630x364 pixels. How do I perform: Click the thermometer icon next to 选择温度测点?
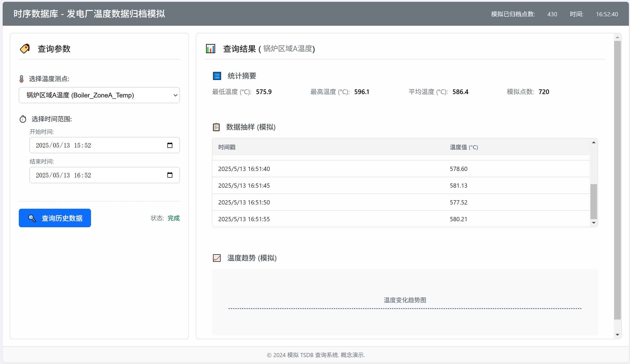click(21, 79)
